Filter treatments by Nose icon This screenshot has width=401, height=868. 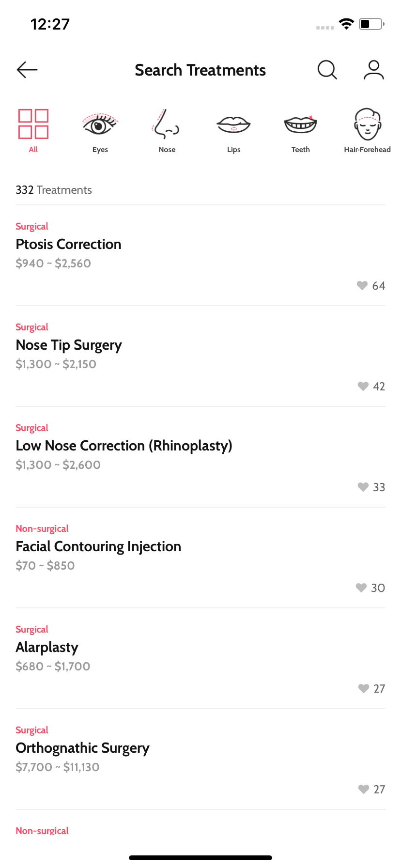click(167, 124)
